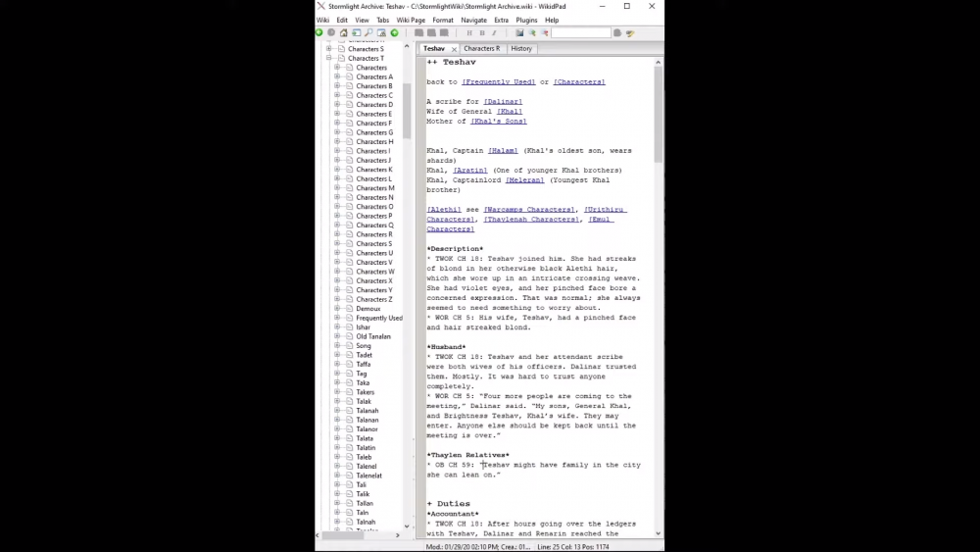Expand the Characters S tree node
The width and height of the screenshot is (980, 552).
[328, 49]
